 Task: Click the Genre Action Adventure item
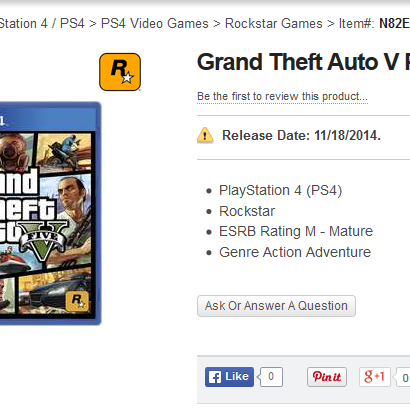pyautogui.click(x=295, y=252)
